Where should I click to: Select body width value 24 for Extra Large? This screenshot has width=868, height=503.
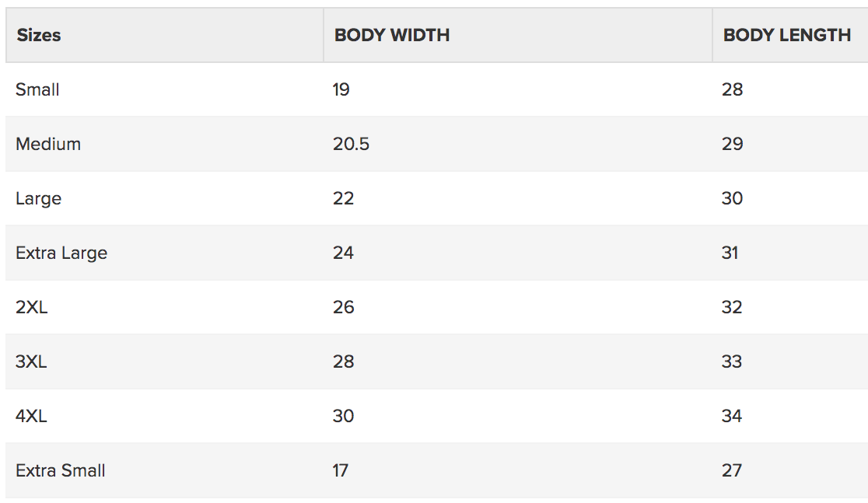pos(343,253)
